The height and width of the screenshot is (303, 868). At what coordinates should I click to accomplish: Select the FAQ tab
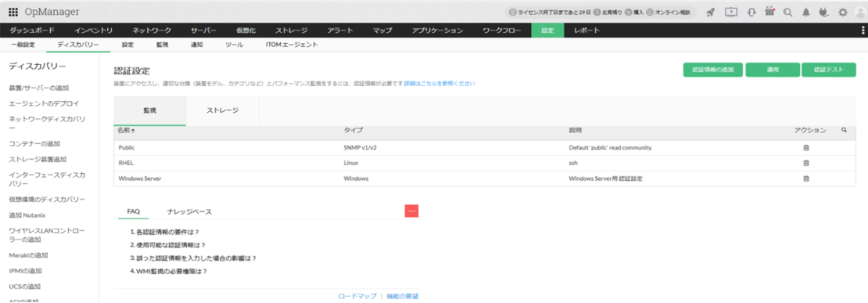tap(134, 211)
